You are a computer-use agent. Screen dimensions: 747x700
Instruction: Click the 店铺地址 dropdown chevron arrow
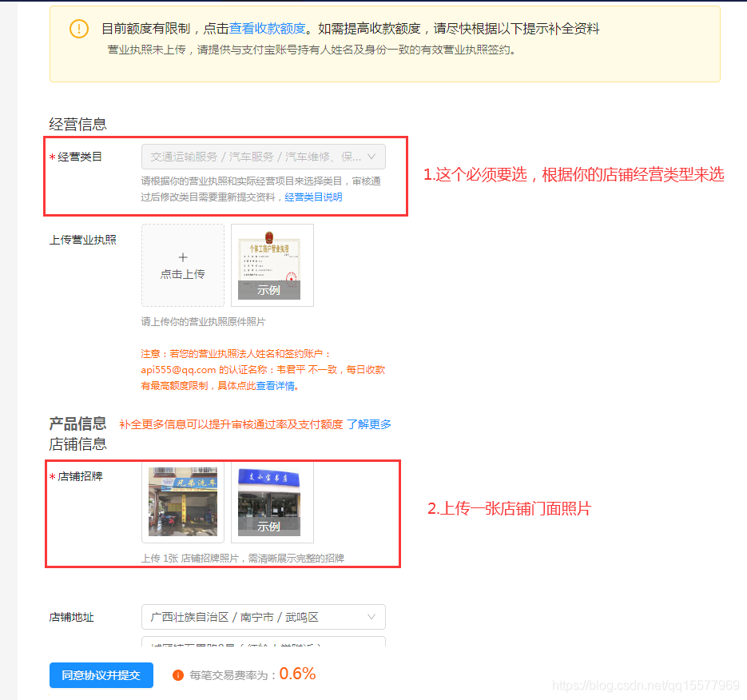tap(372, 617)
